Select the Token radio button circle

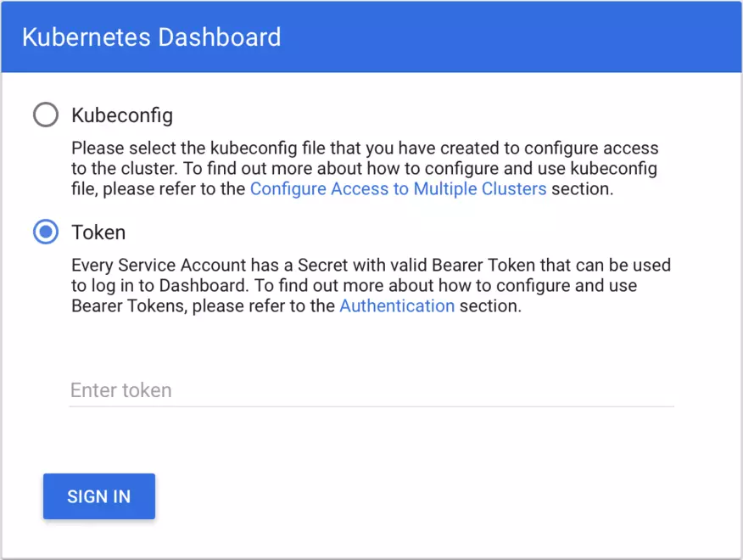pos(46,232)
